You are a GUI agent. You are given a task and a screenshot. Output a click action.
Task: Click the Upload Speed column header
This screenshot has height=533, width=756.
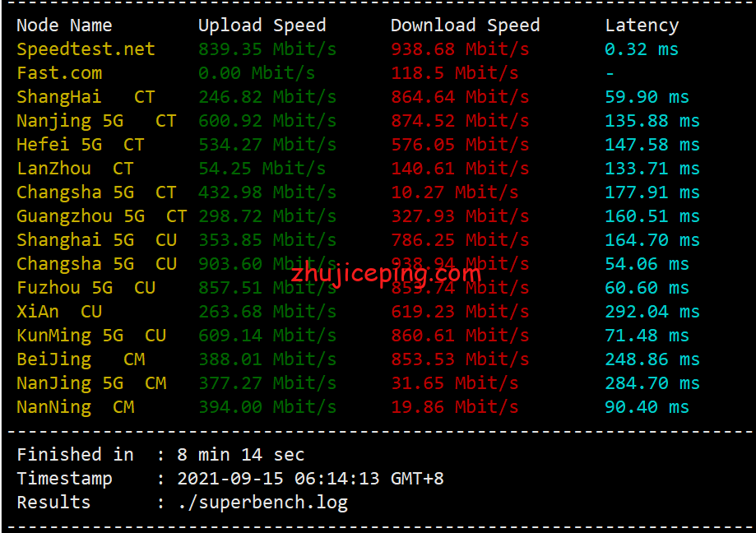(262, 25)
